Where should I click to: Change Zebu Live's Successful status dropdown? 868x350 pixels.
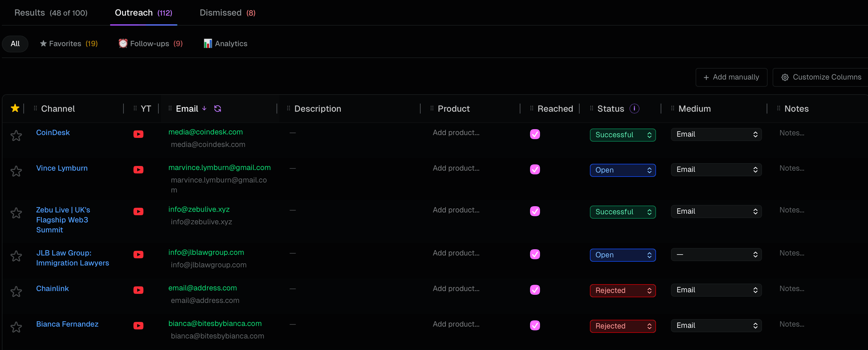tap(623, 212)
